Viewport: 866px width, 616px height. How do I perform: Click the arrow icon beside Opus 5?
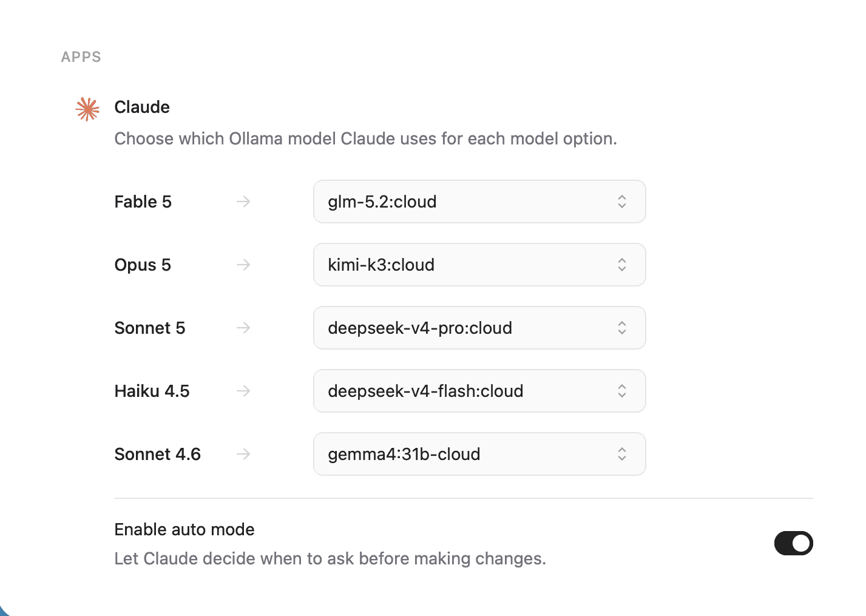pos(243,265)
